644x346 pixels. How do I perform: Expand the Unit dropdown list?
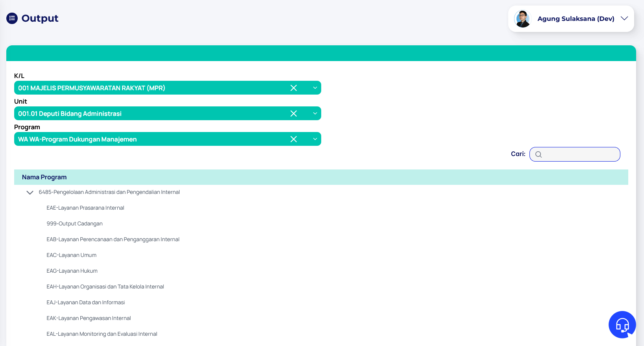tap(315, 113)
